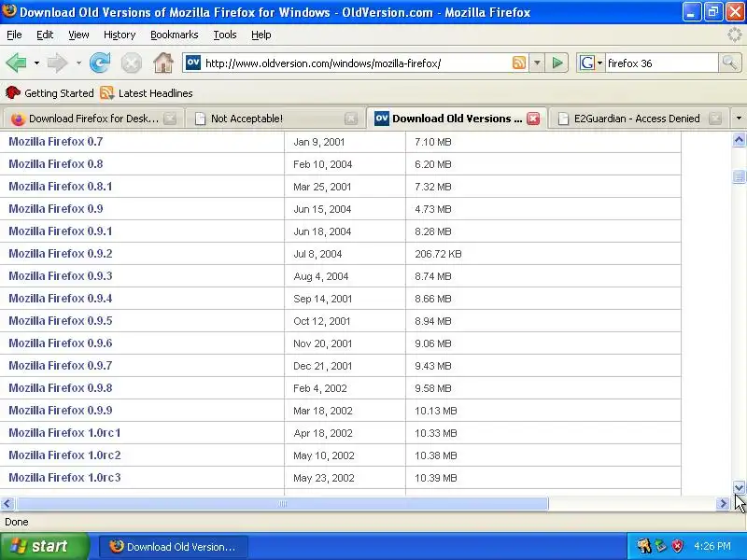Click the grey Forward arrow button

tap(57, 63)
